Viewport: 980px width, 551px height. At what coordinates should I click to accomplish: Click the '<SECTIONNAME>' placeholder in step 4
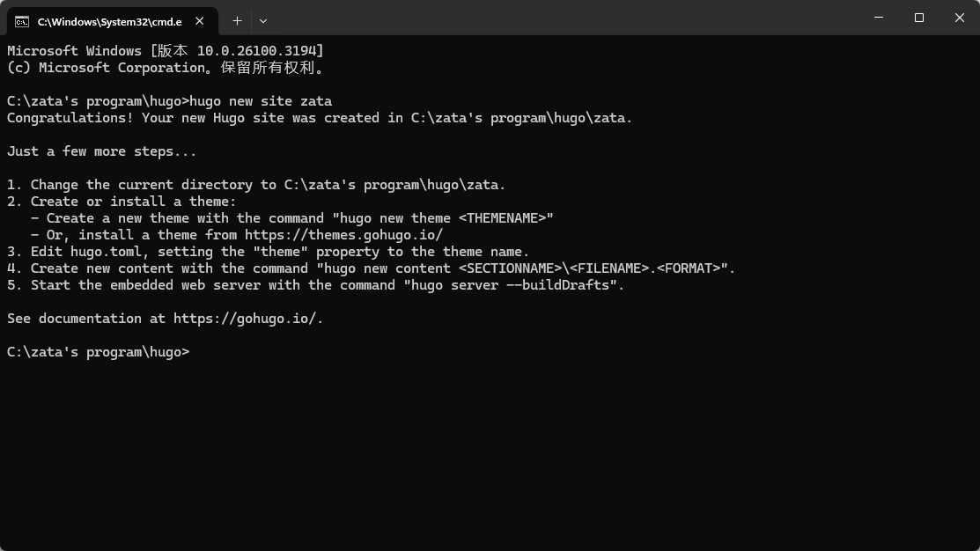point(510,268)
